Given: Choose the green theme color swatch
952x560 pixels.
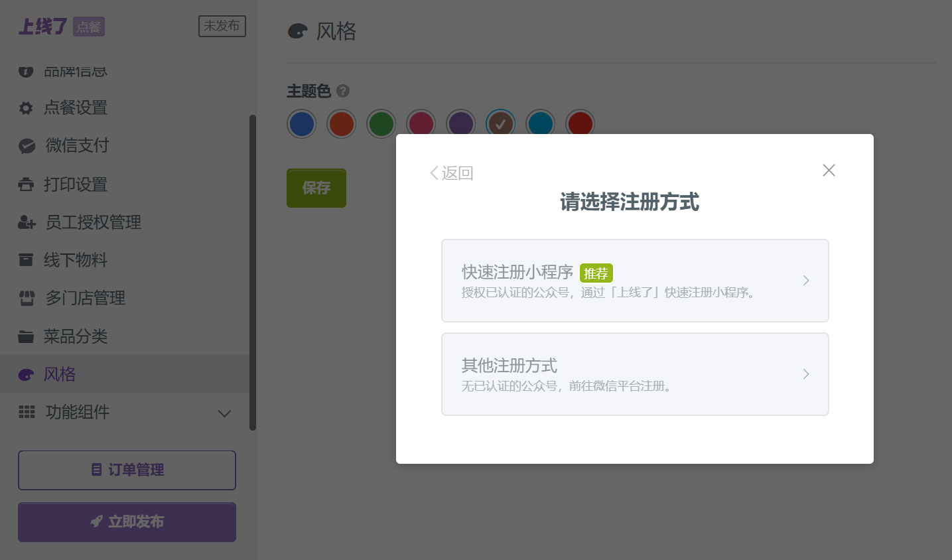Looking at the screenshot, I should tap(381, 124).
